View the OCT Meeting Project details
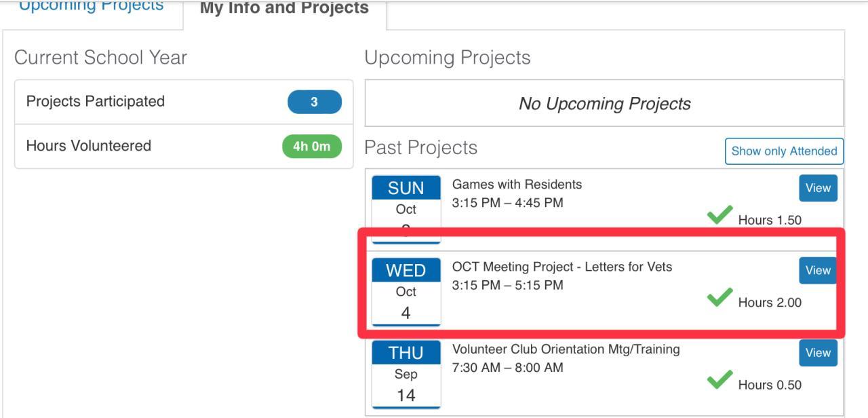Image resolution: width=868 pixels, height=418 pixels. (818, 270)
